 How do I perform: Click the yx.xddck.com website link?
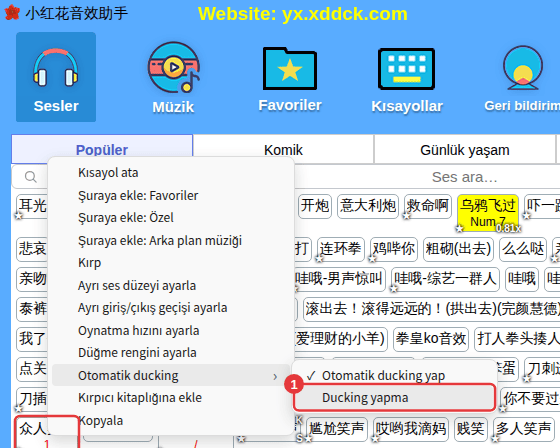point(345,14)
